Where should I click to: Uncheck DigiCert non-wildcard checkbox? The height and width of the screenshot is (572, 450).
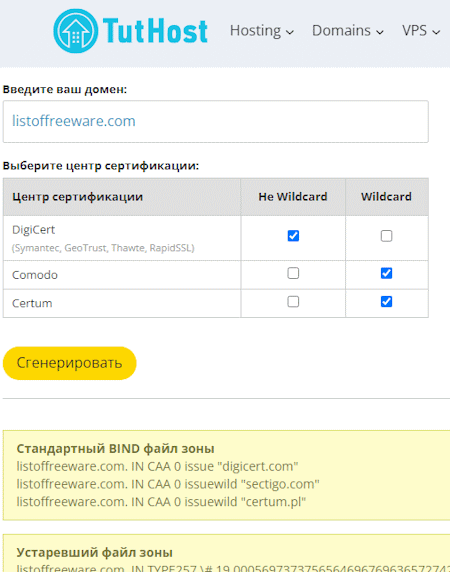[293, 236]
